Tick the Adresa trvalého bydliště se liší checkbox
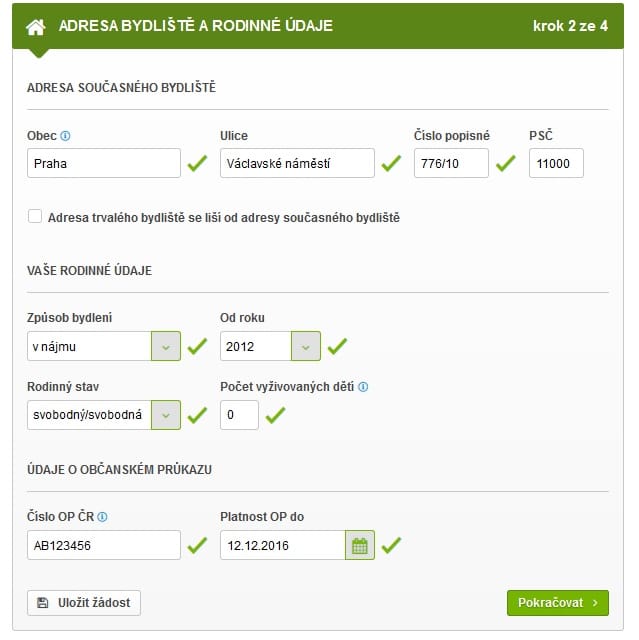This screenshot has width=639, height=640. pyautogui.click(x=35, y=216)
